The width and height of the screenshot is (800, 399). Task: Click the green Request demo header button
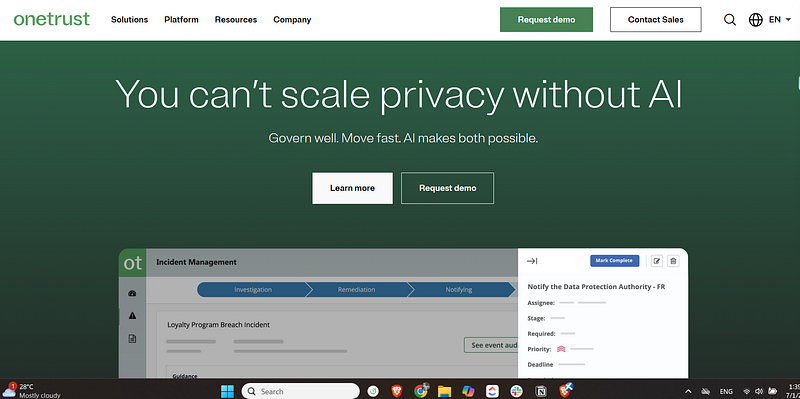coord(546,19)
